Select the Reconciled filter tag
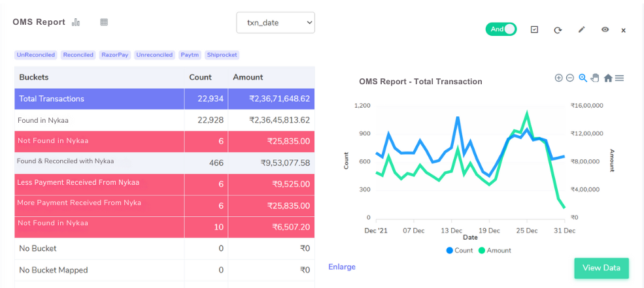This screenshot has width=644, height=288. [x=78, y=55]
